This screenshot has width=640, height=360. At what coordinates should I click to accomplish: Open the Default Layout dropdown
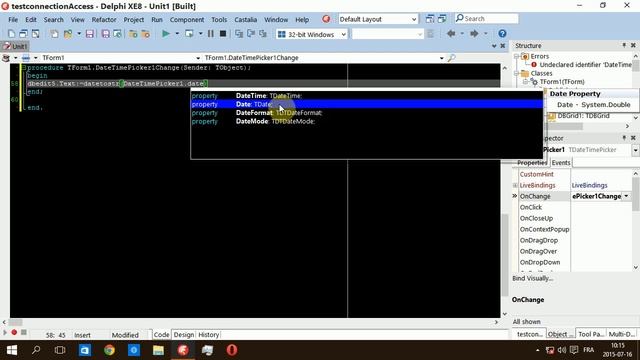point(413,19)
